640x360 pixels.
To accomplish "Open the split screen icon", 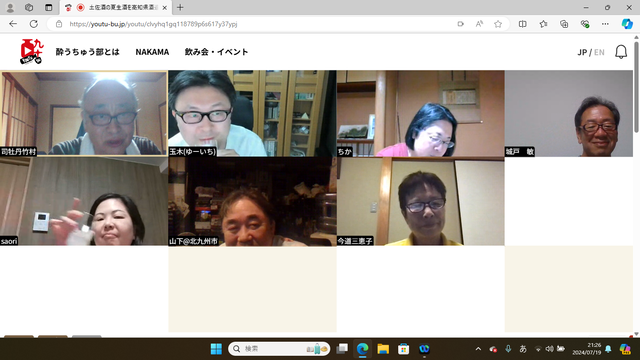I will pos(522,24).
